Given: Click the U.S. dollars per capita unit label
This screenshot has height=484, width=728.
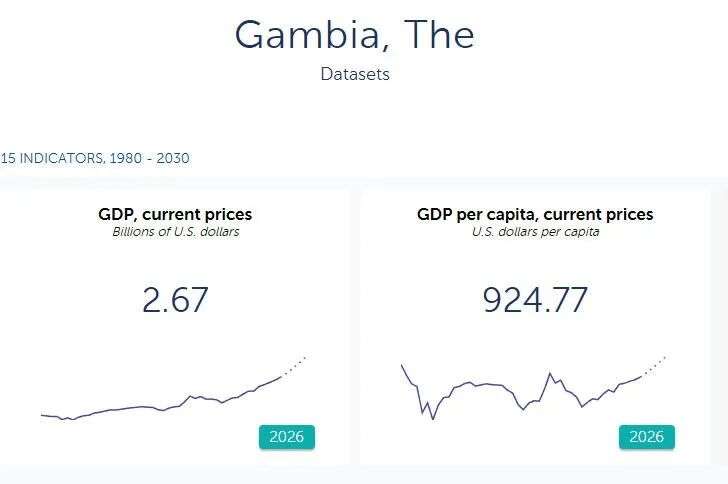Looking at the screenshot, I should click(x=535, y=232).
